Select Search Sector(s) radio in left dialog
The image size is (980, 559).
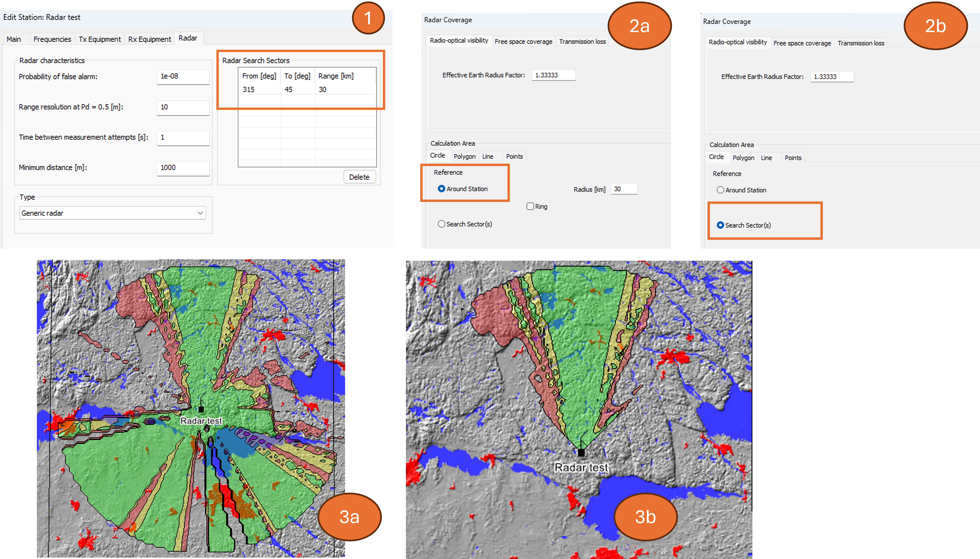click(x=441, y=224)
